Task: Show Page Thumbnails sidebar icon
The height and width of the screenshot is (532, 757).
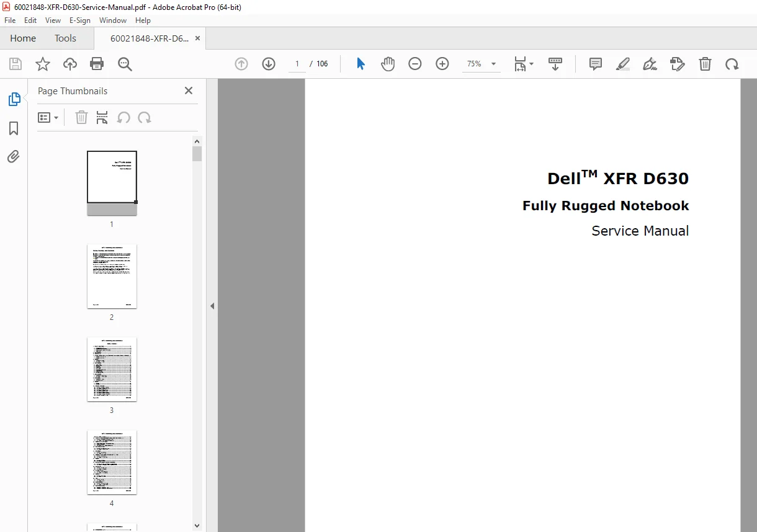Action: pyautogui.click(x=14, y=99)
